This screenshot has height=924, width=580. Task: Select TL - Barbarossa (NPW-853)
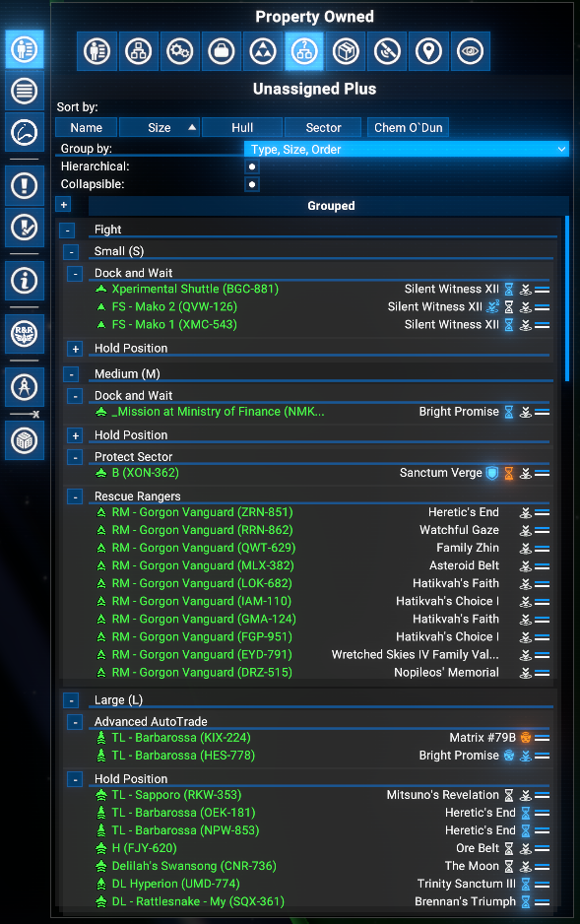pyautogui.click(x=185, y=830)
